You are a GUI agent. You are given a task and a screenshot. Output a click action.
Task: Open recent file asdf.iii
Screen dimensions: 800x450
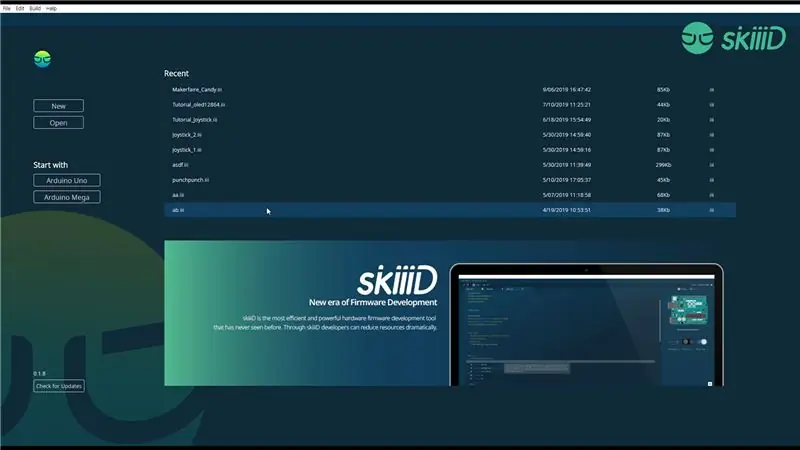[180, 165]
